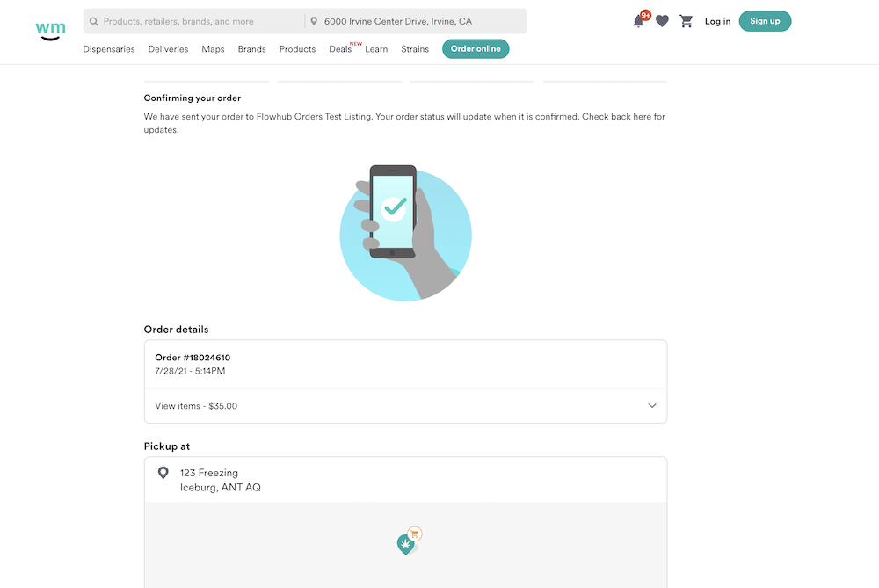Open the notifications bell with 9+ badge

pos(639,20)
